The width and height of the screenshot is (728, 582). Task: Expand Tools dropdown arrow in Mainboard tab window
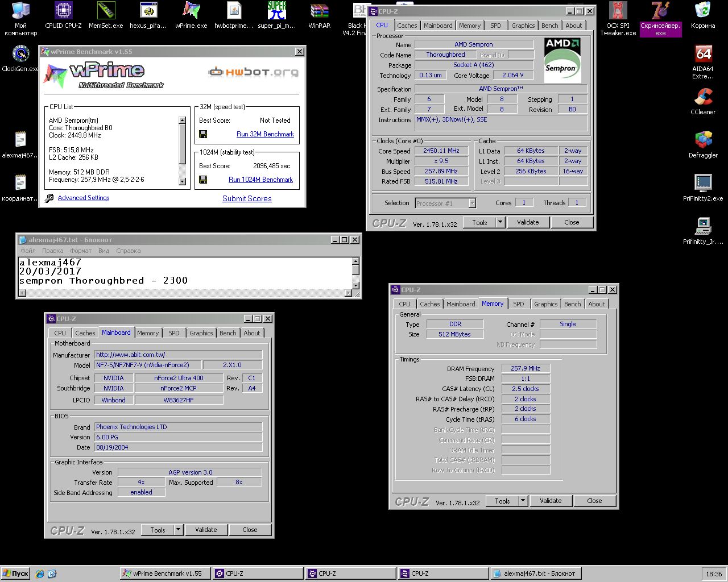[179, 530]
